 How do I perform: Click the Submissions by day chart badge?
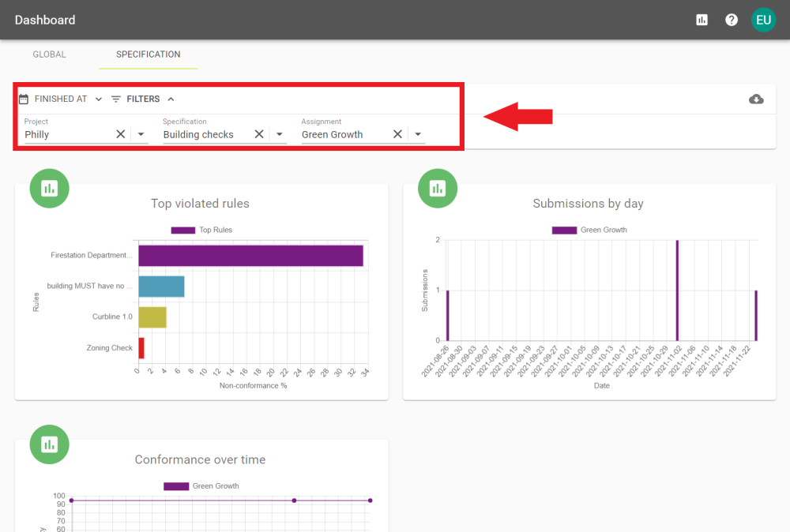pyautogui.click(x=438, y=188)
